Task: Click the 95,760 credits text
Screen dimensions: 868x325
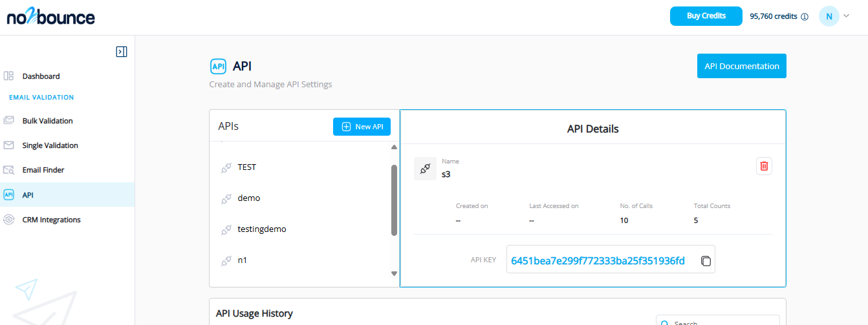Action: (x=774, y=17)
